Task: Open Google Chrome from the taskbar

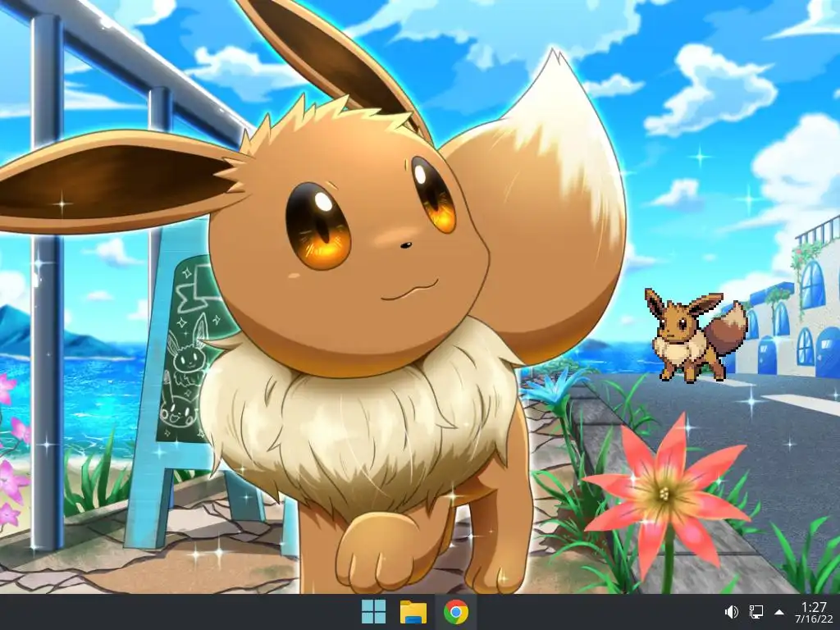Action: tap(455, 612)
